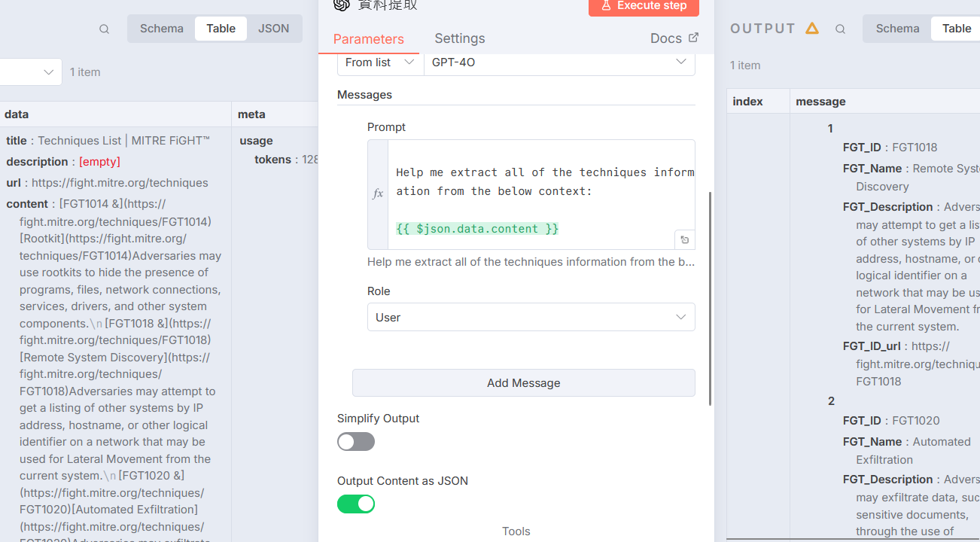980x542 pixels.
Task: Open the Role dropdown set to User
Action: tap(531, 317)
